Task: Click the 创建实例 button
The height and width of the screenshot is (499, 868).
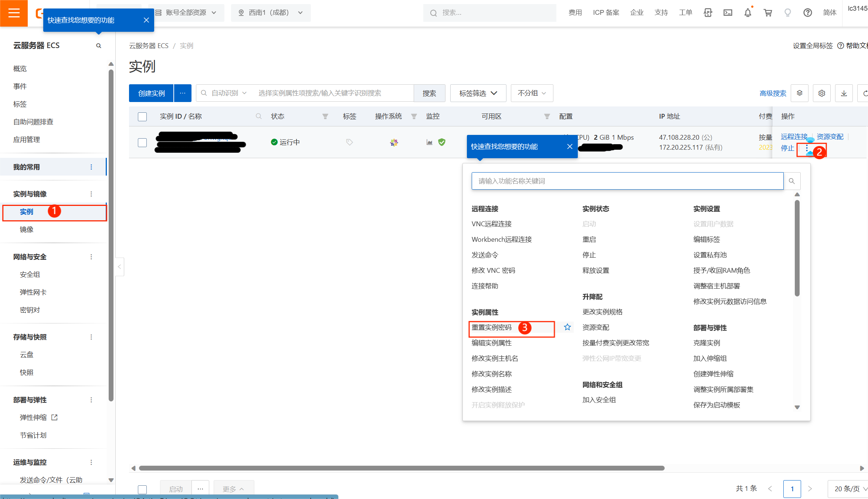Action: tap(151, 93)
